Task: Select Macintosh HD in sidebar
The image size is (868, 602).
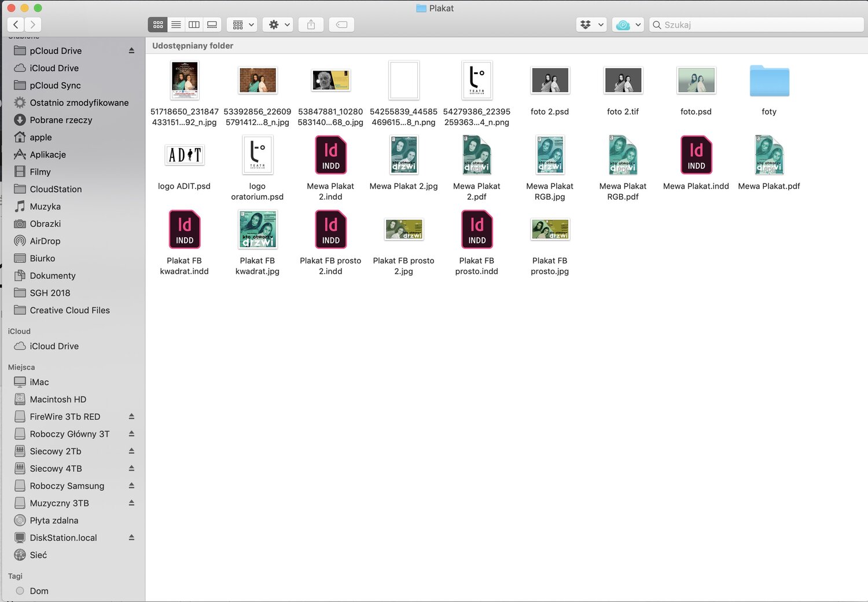Action: (x=58, y=400)
